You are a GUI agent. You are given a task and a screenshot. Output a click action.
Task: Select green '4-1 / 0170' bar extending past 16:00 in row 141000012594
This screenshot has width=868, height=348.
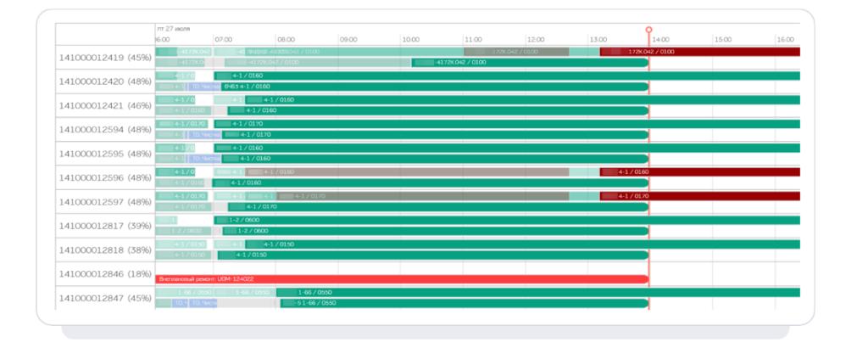[507, 124]
